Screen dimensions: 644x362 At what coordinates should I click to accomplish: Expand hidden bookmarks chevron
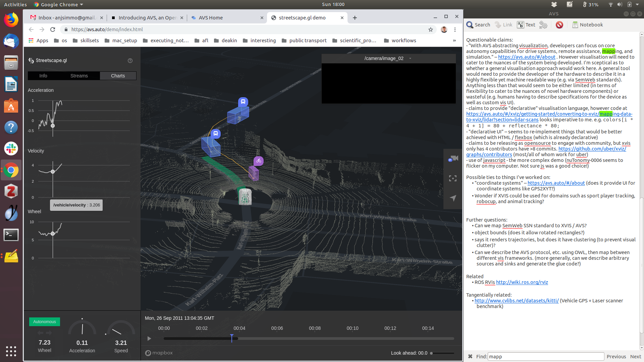pyautogui.click(x=454, y=41)
